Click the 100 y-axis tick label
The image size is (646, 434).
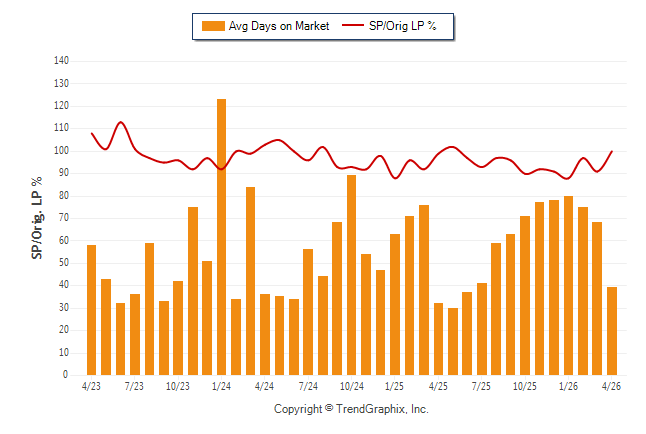pos(61,151)
